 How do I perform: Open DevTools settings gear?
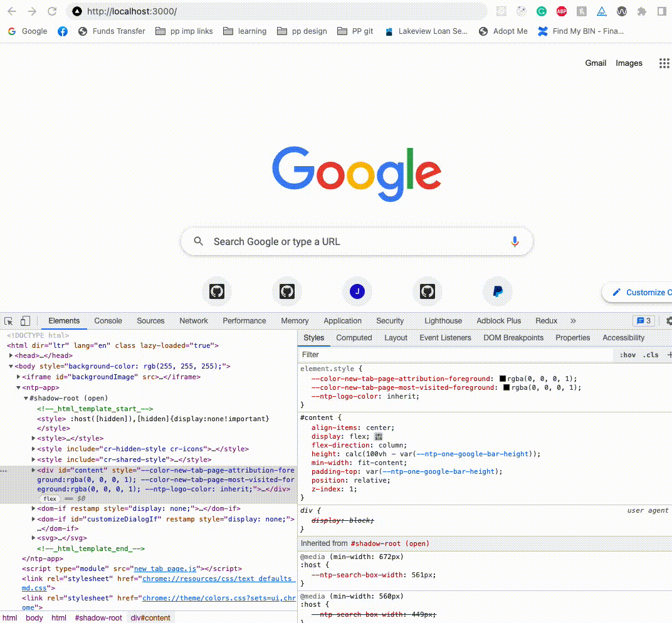[x=668, y=321]
